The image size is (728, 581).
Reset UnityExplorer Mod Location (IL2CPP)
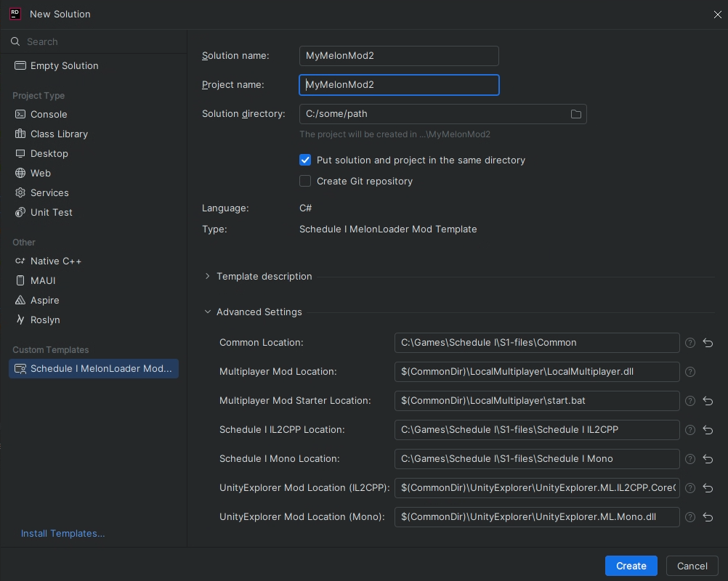pyautogui.click(x=708, y=488)
